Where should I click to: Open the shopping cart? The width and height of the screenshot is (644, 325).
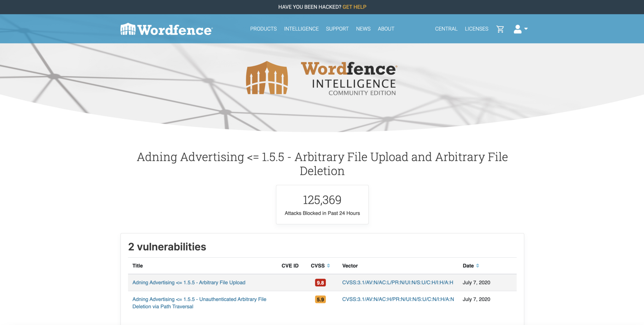click(500, 29)
